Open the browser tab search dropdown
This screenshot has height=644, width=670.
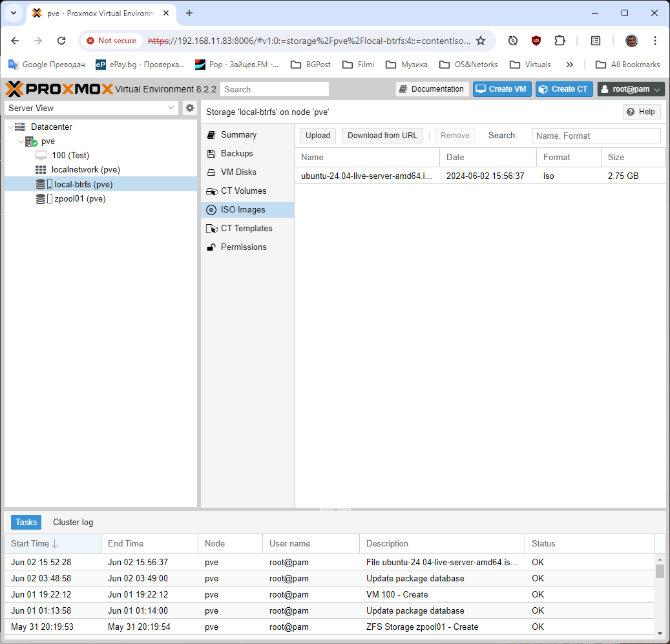14,13
